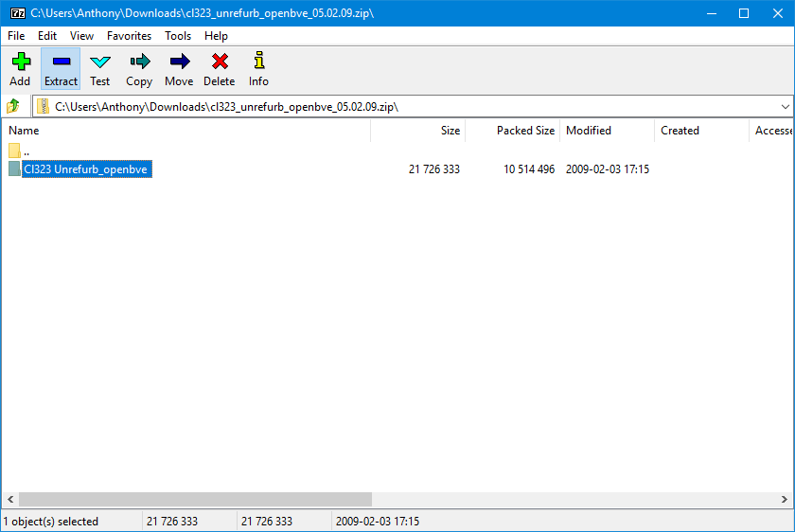The image size is (795, 532).
Task: Select the 'Cl323 Unrefurb_openbve' folder name
Action: [86, 169]
